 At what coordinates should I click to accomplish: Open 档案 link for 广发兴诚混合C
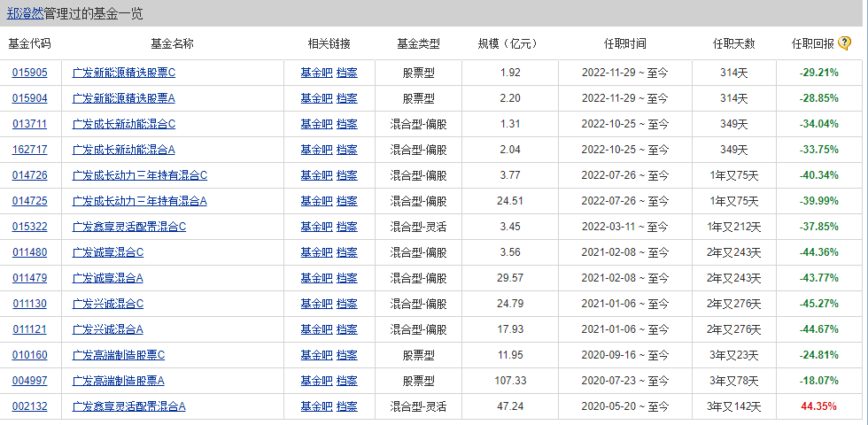point(347,304)
